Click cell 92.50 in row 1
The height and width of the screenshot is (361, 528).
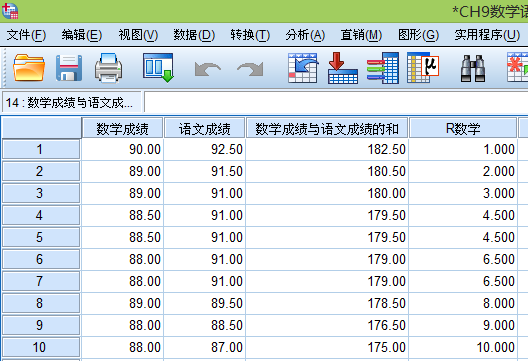coord(204,150)
